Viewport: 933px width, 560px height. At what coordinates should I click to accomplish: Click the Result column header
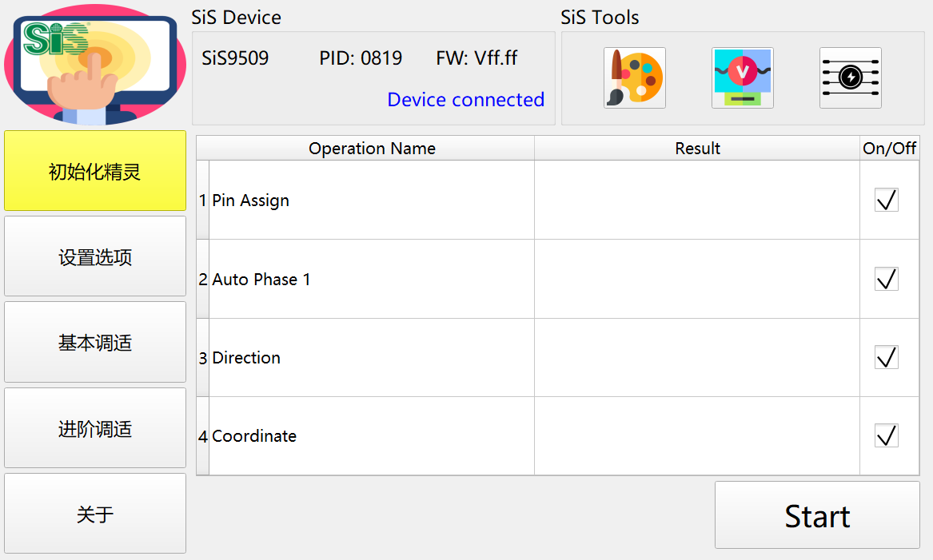(697, 149)
